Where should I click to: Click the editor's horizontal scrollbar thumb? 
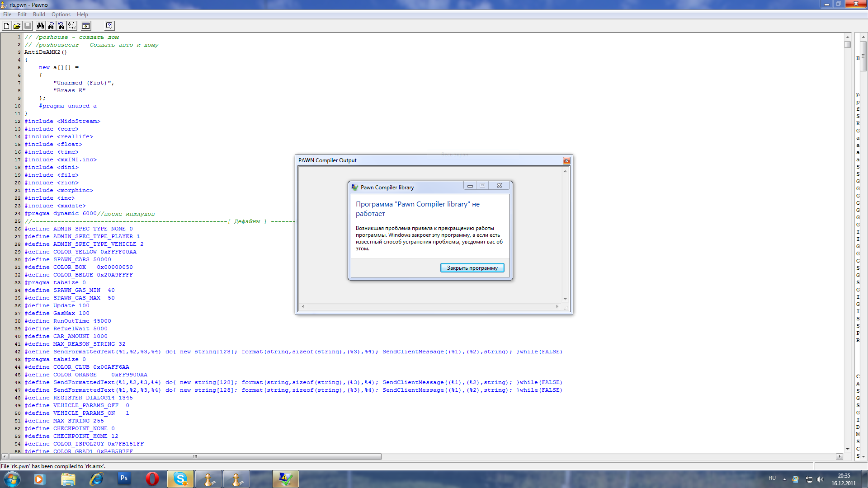[194, 457]
